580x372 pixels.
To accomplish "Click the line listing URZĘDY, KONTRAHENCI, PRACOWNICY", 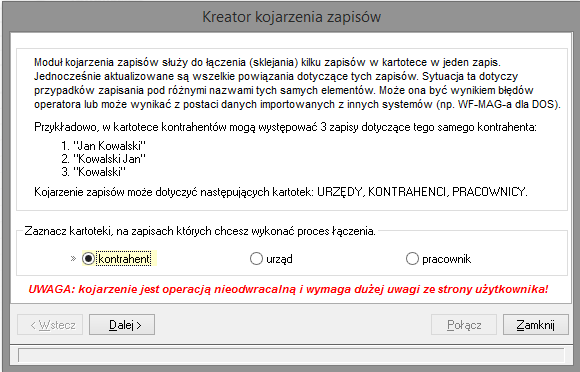I will [x=281, y=192].
